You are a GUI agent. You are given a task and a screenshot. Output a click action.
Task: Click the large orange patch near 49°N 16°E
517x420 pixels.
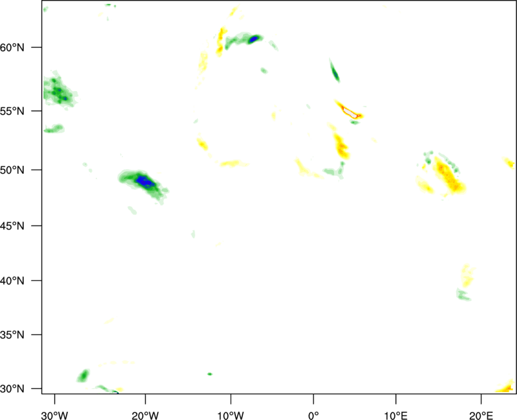(x=449, y=175)
